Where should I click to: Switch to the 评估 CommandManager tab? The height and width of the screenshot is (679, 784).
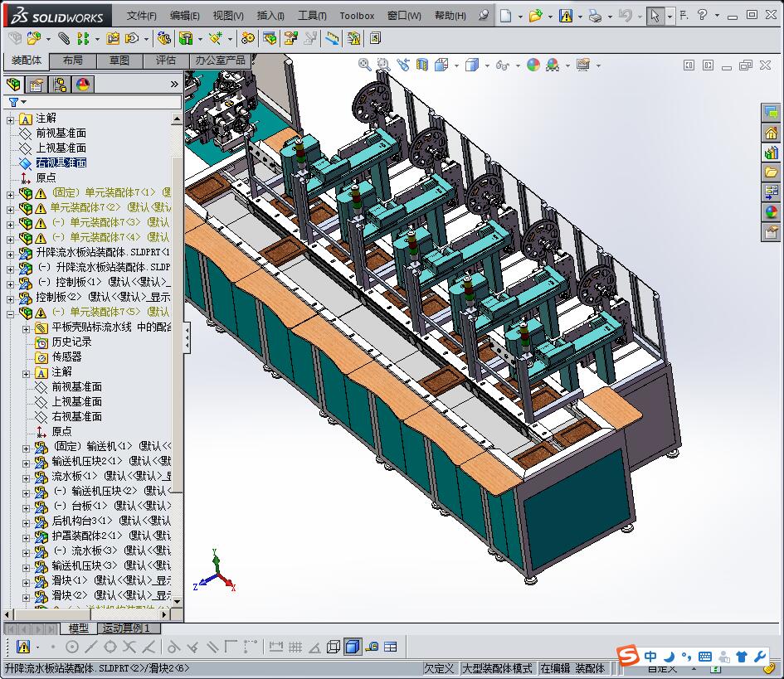click(x=163, y=60)
